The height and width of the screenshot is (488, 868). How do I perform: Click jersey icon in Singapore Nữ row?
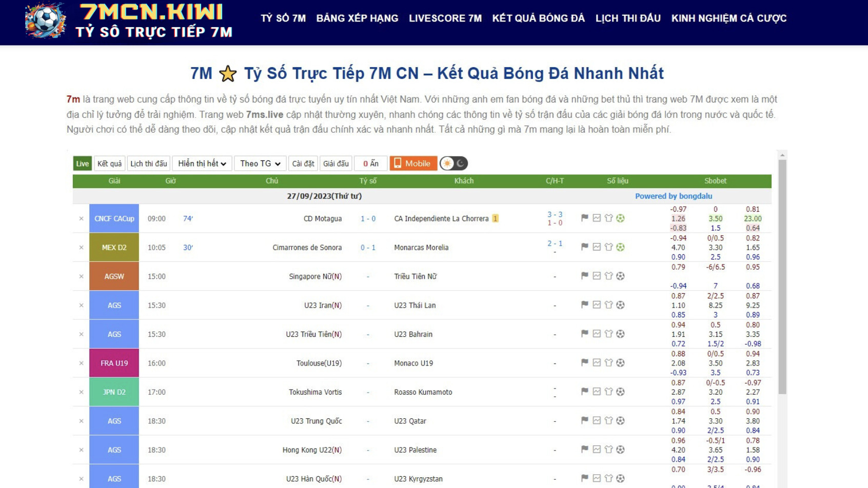(x=608, y=276)
